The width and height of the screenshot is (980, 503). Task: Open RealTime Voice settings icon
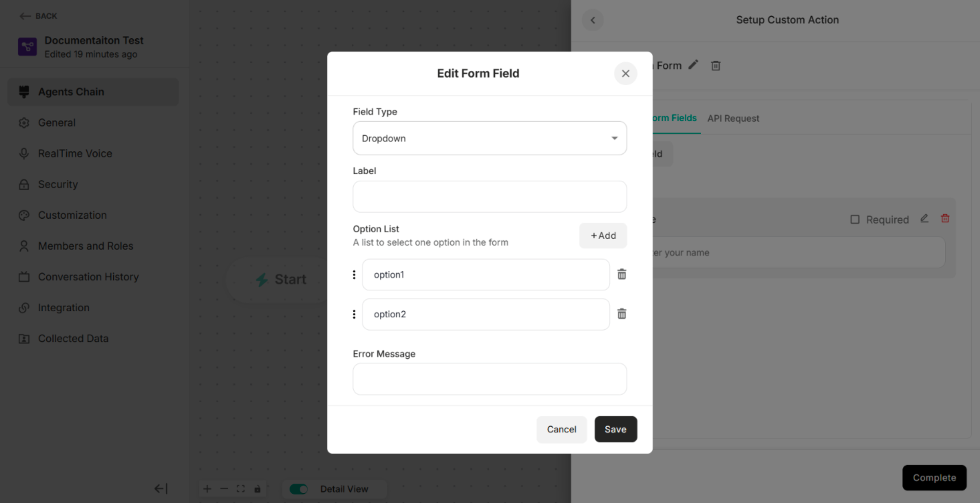pos(24,153)
